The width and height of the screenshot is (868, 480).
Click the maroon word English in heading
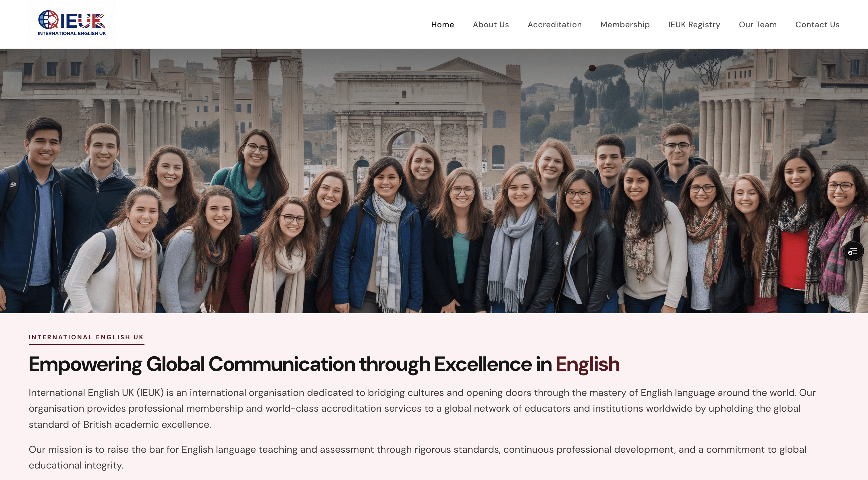coord(587,364)
